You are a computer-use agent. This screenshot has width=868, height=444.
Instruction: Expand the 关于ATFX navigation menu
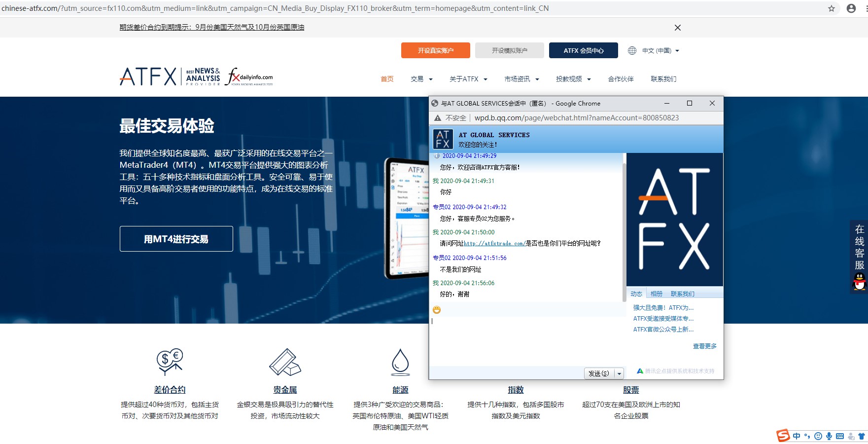tap(468, 79)
